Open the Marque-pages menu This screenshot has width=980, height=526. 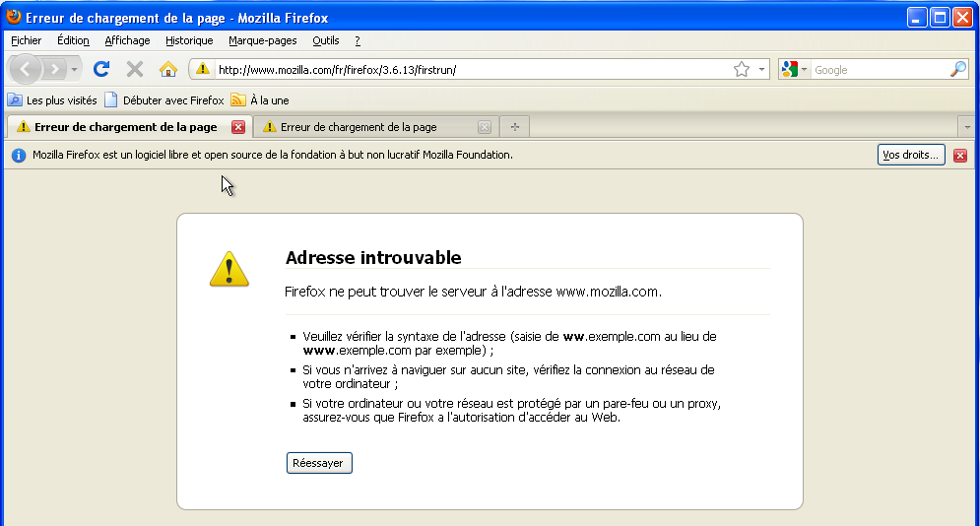tap(262, 40)
